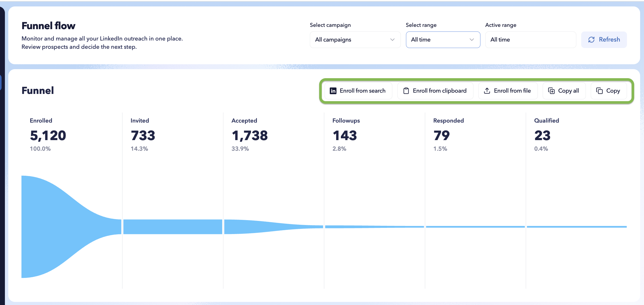
Task: Click the Copy all duplicate icon
Action: click(x=551, y=91)
